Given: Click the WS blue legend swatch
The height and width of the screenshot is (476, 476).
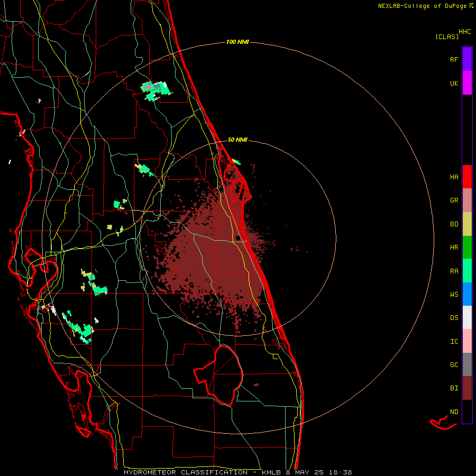Looking at the screenshot, I should (x=467, y=294).
